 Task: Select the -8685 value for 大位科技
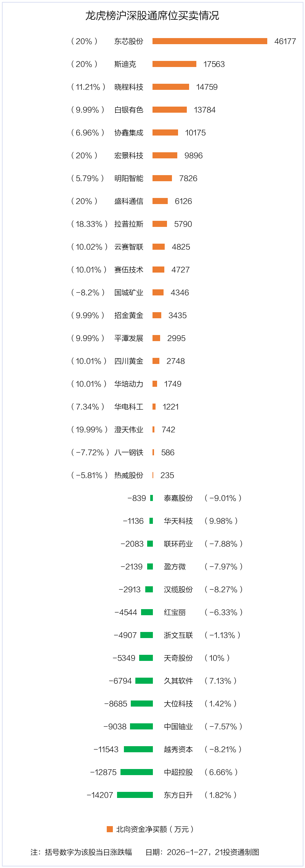click(x=116, y=704)
